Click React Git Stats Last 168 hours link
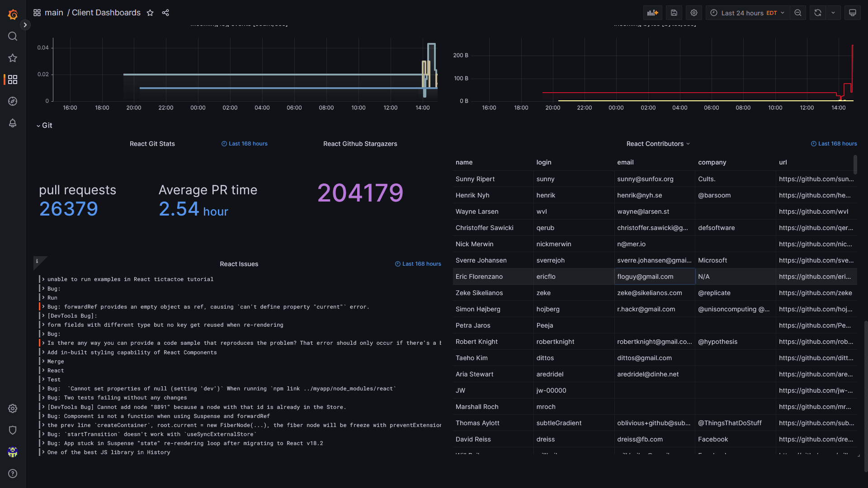Screen dimensions: 868x488 coord(245,144)
